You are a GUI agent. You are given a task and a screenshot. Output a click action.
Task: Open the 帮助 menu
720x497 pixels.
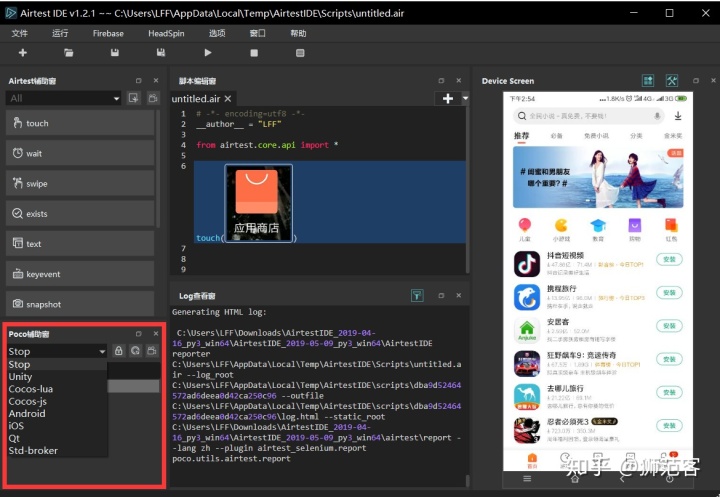[298, 34]
